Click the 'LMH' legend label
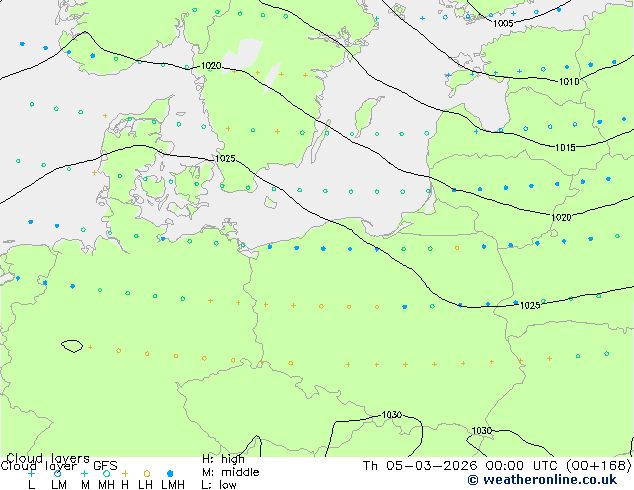Viewport: 634px width, 490px height. pos(173,485)
